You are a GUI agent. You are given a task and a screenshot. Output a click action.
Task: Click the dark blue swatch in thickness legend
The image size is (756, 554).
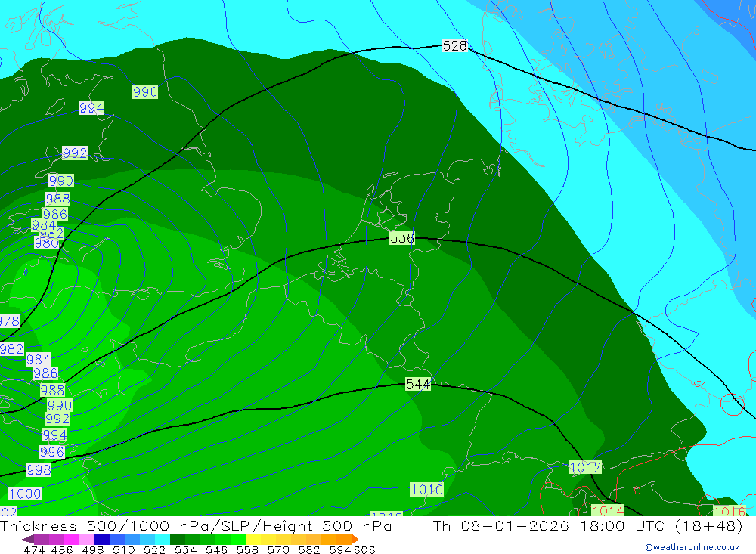[x=102, y=539]
